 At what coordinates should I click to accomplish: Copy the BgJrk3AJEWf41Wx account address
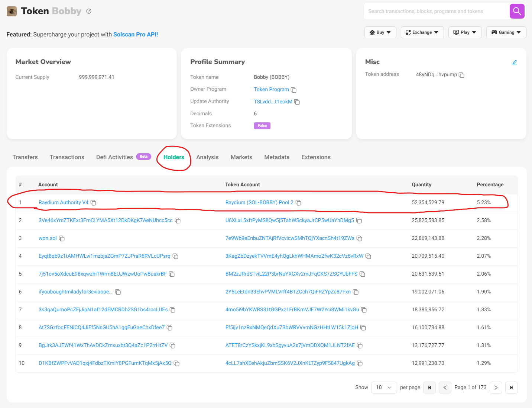pos(172,346)
